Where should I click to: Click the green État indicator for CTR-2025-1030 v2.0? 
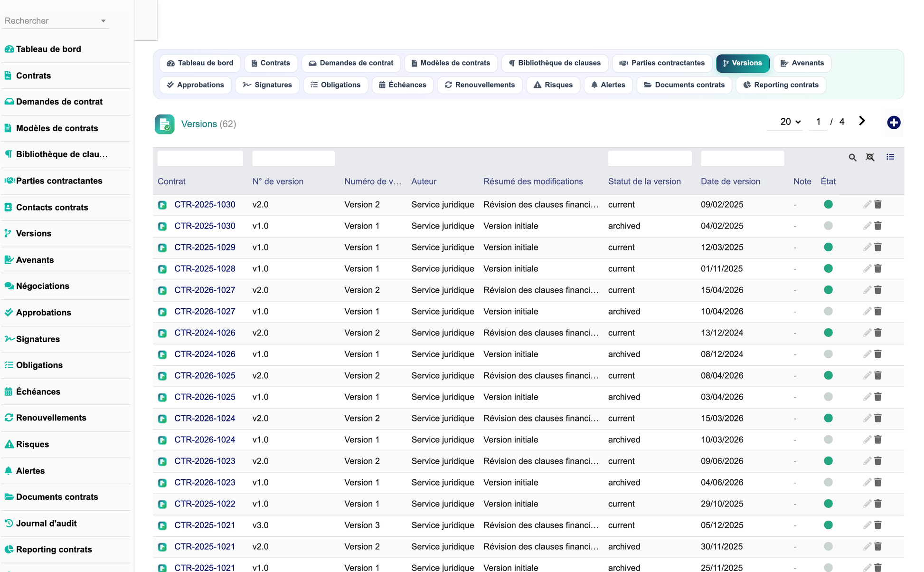[828, 204]
